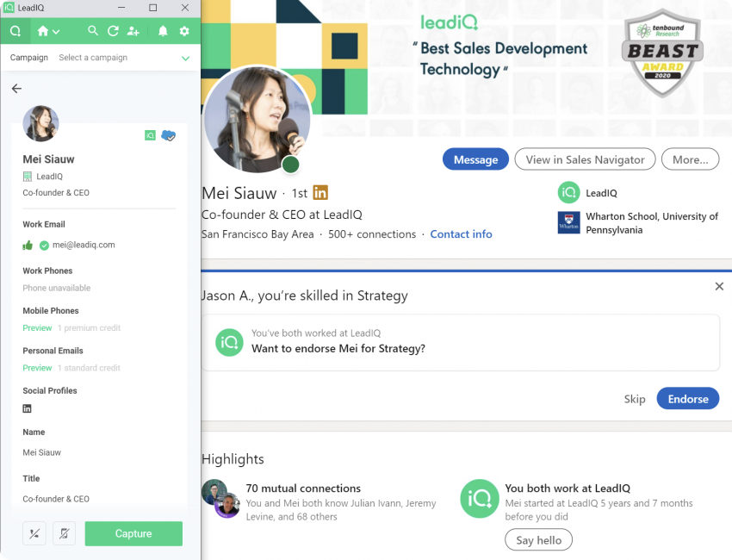Click the green verified check beside mei@leadiq.com
This screenshot has height=560, width=732.
44,246
